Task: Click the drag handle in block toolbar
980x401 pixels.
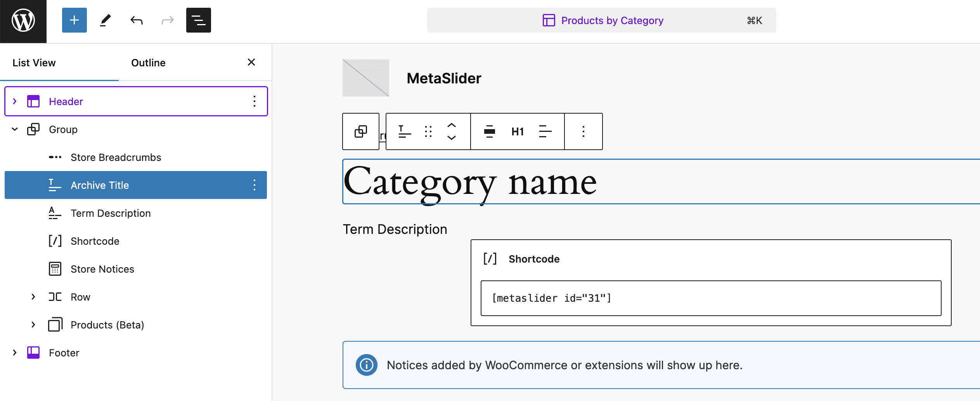Action: [x=428, y=131]
